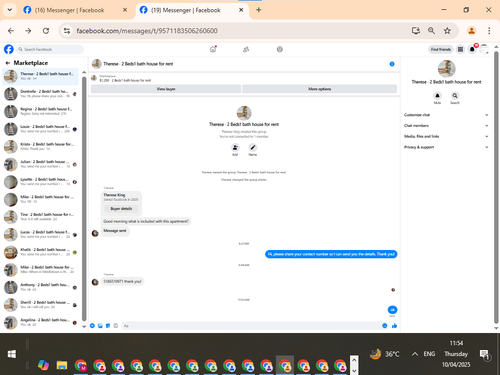Open the Home icon in top navigation

coord(213,49)
